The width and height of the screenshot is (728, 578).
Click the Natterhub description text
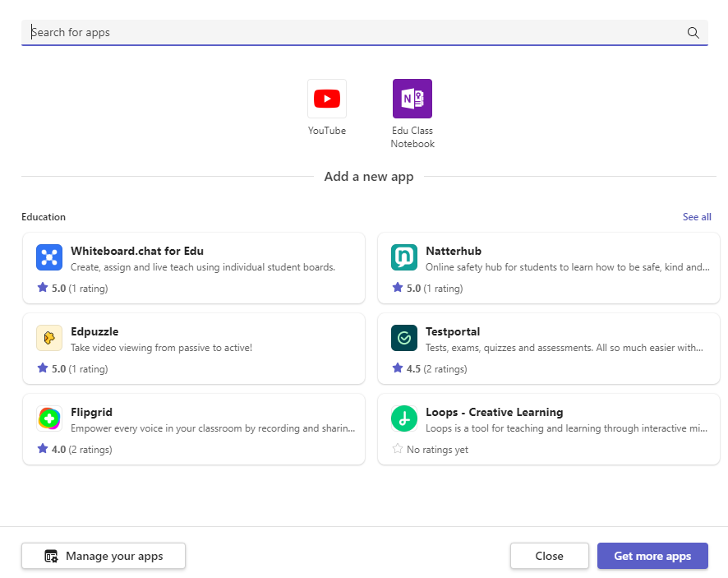point(567,267)
